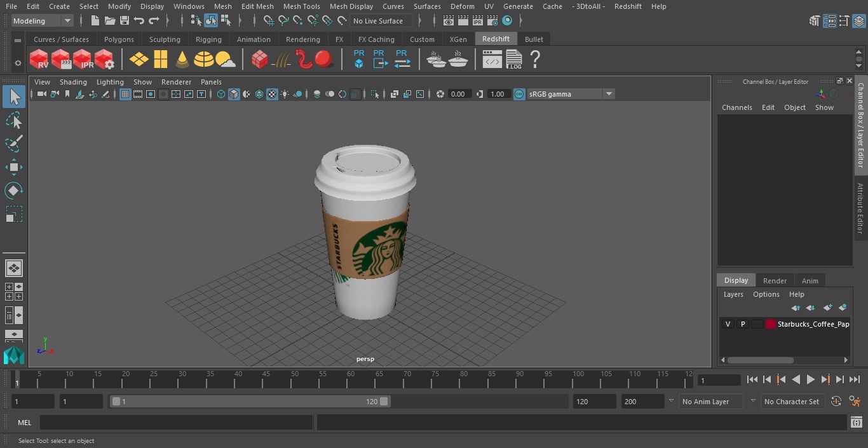Create a new empty display layer
Viewport: 868px width, 448px height.
click(x=827, y=308)
